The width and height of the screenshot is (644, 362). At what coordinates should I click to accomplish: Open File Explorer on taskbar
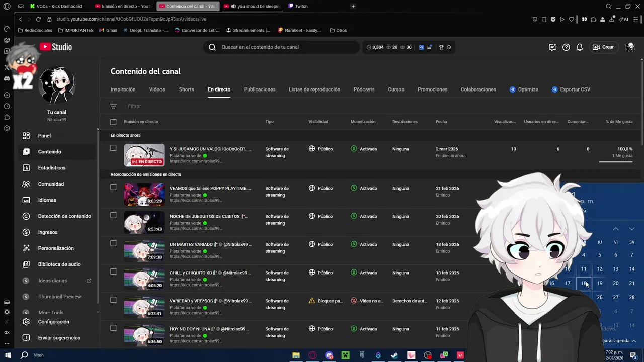pyautogui.click(x=296, y=355)
